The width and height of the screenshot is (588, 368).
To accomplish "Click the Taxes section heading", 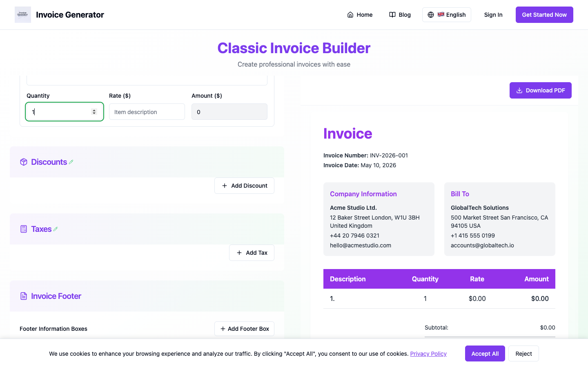I will pyautogui.click(x=41, y=229).
